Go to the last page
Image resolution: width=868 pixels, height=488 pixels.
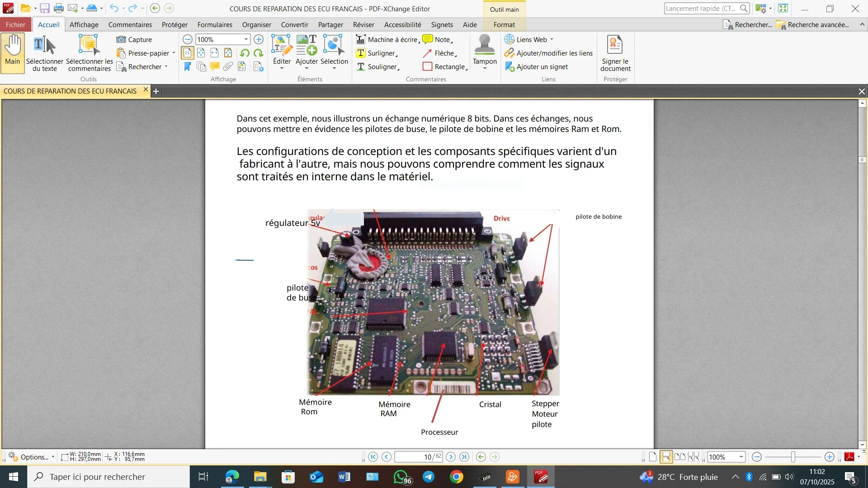pyautogui.click(x=464, y=457)
